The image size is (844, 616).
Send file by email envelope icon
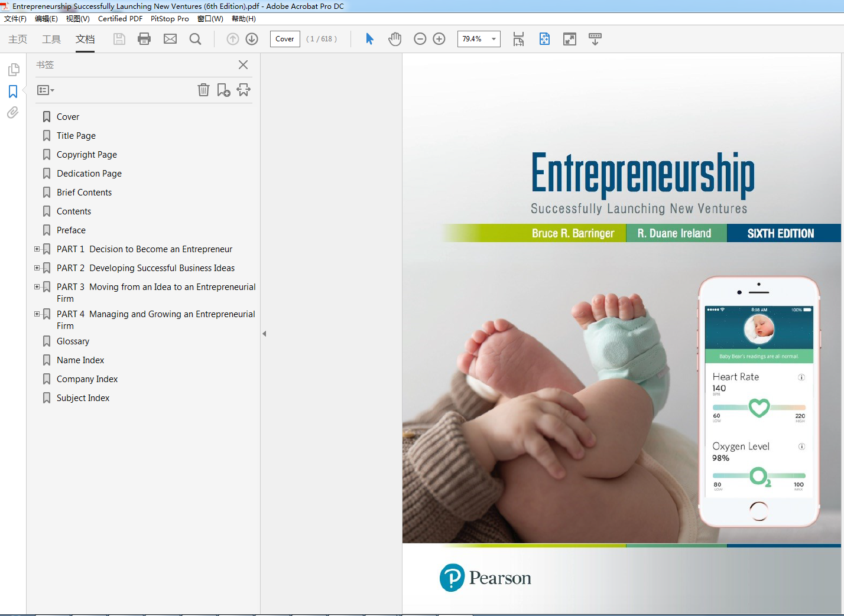pyautogui.click(x=170, y=39)
